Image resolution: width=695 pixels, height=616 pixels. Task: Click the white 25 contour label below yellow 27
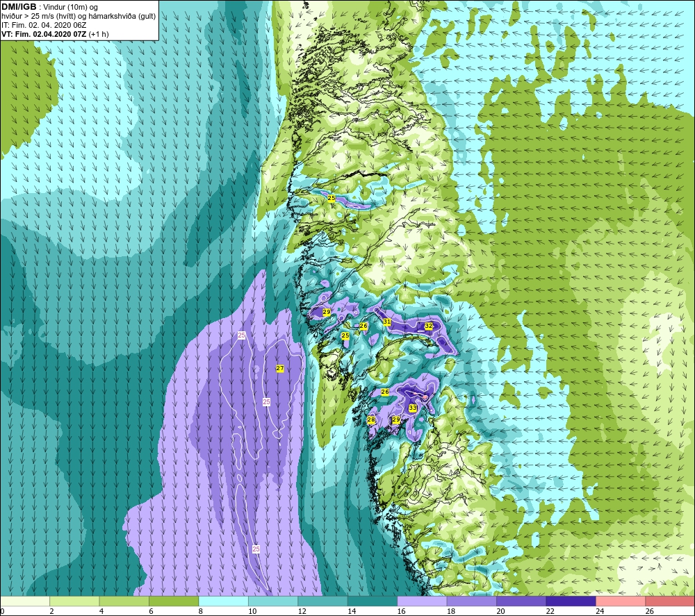(x=266, y=401)
